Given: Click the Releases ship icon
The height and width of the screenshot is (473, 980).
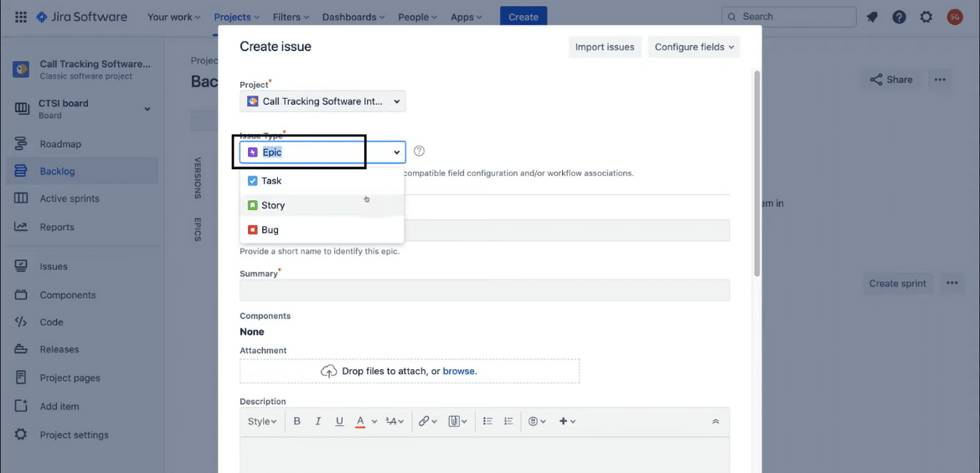Looking at the screenshot, I should coord(21,349).
